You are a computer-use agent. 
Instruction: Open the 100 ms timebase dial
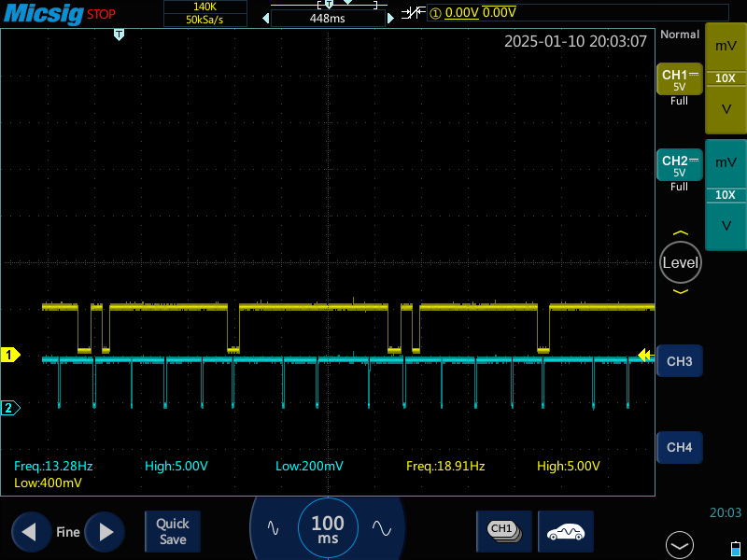(x=328, y=528)
